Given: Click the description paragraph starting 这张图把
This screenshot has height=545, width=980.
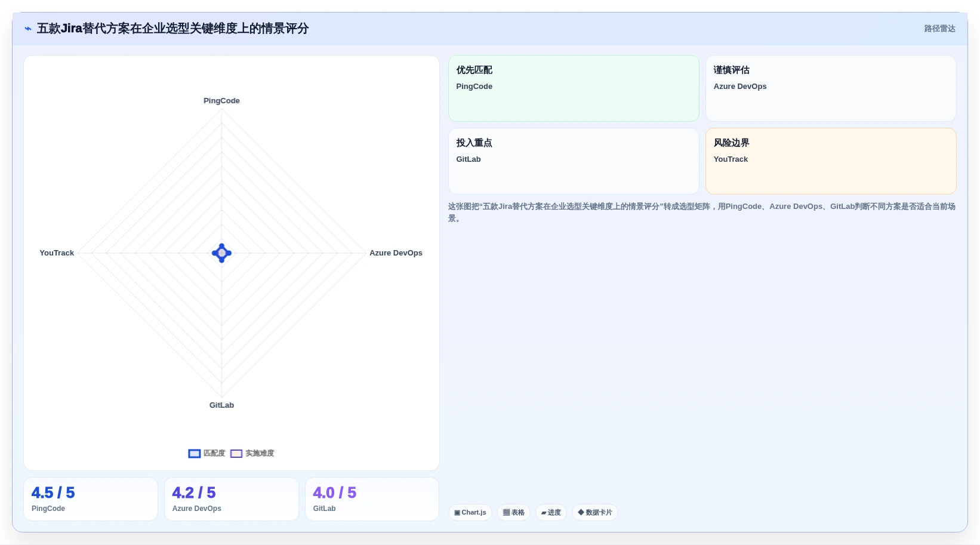Looking at the screenshot, I should point(702,213).
